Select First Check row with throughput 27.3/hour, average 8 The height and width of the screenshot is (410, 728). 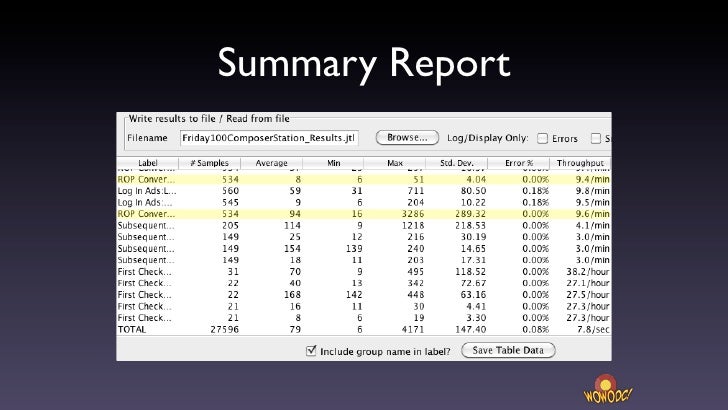pos(364,318)
